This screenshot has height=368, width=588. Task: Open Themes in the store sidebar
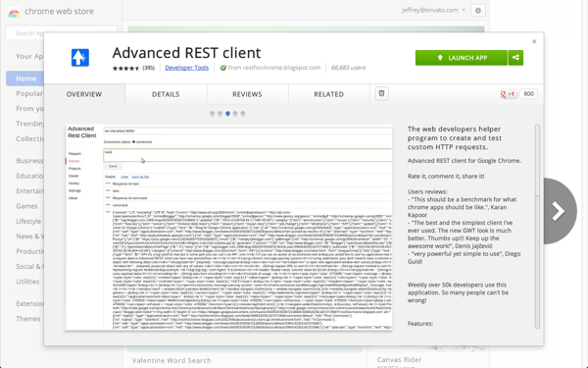[x=28, y=319]
